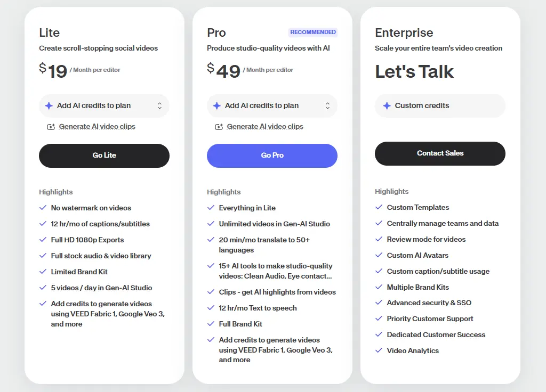
Task: Click the AI sparkle icon in Lite's credits selector
Action: (x=49, y=105)
